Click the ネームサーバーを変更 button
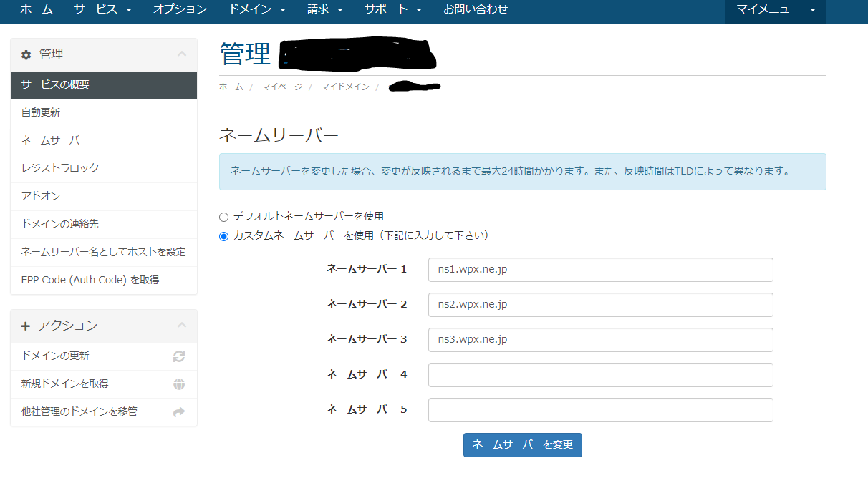 pos(523,445)
